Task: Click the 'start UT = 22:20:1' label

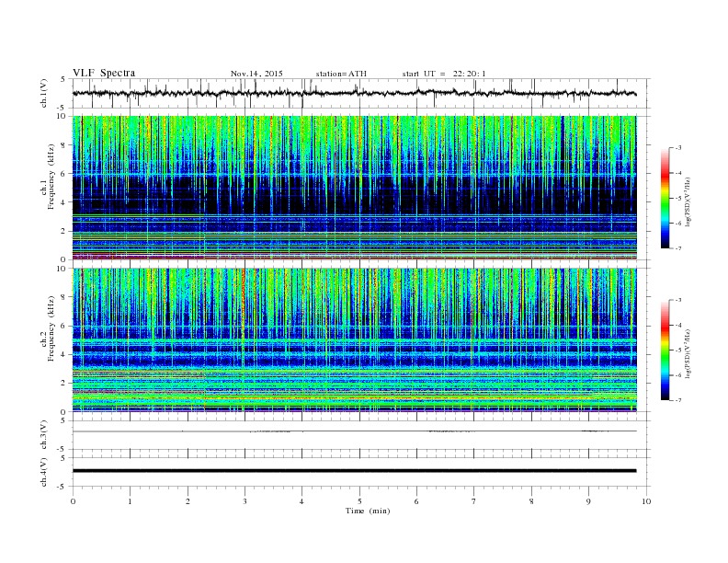Action: pos(444,74)
